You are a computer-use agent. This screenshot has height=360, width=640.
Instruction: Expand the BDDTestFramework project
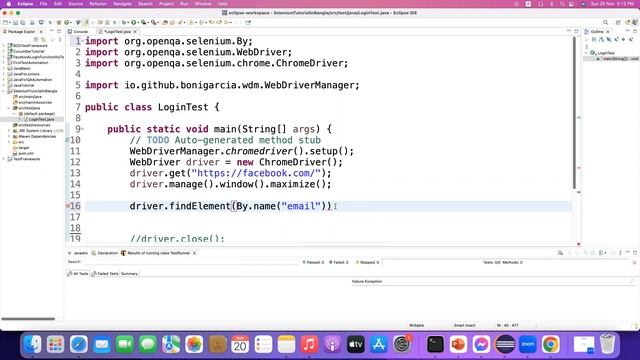tap(4, 46)
